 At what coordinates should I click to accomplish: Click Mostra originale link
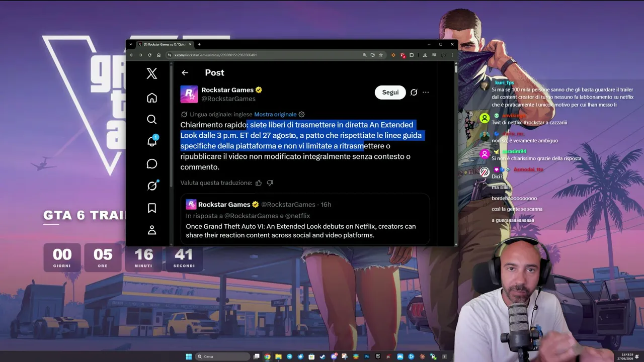275,114
